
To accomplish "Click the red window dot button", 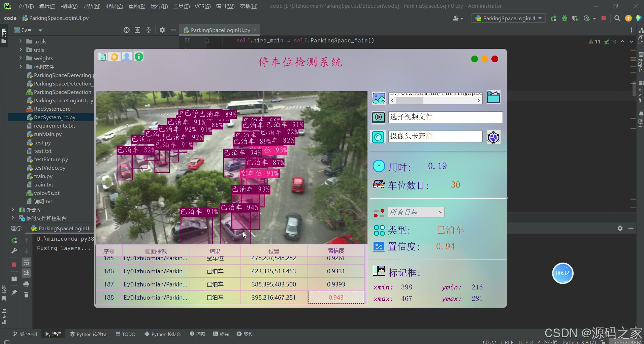I will 495,59.
